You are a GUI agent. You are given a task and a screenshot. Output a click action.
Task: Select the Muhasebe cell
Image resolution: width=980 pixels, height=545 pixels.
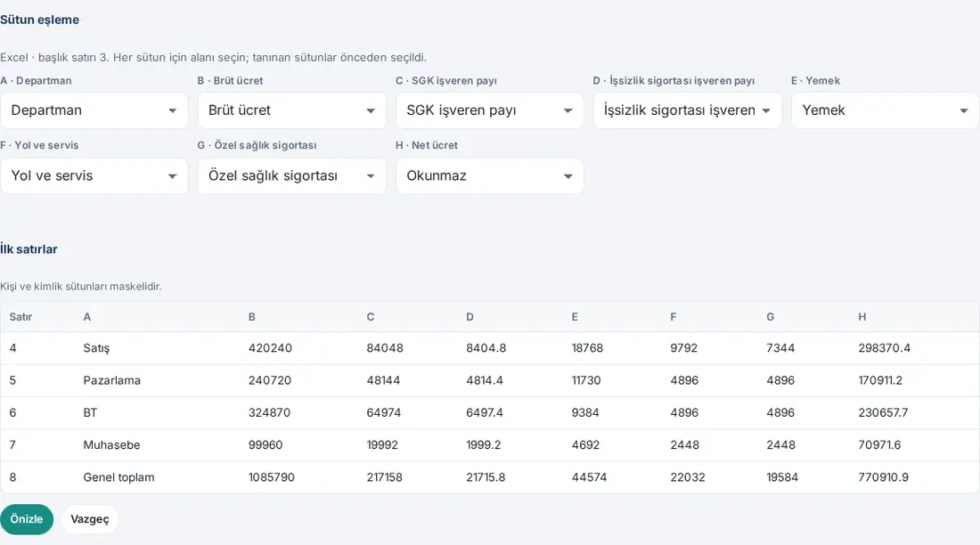112,445
